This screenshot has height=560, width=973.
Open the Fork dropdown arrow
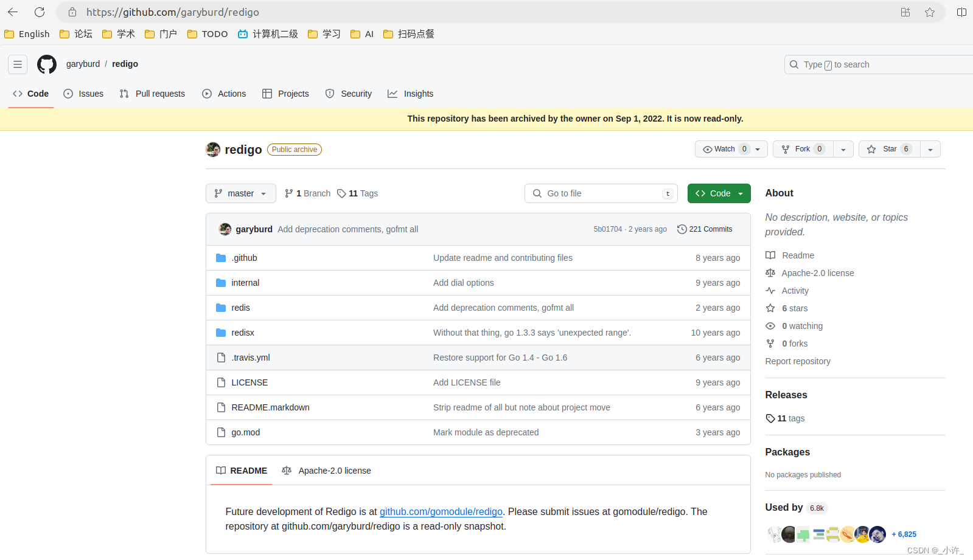point(843,149)
